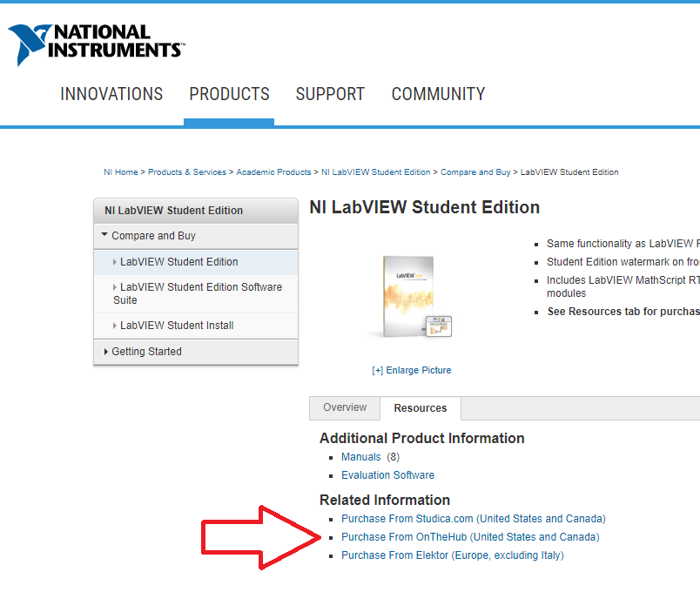Screen dimensions: 700x612
Task: Click the Related Information heading
Action: (385, 501)
